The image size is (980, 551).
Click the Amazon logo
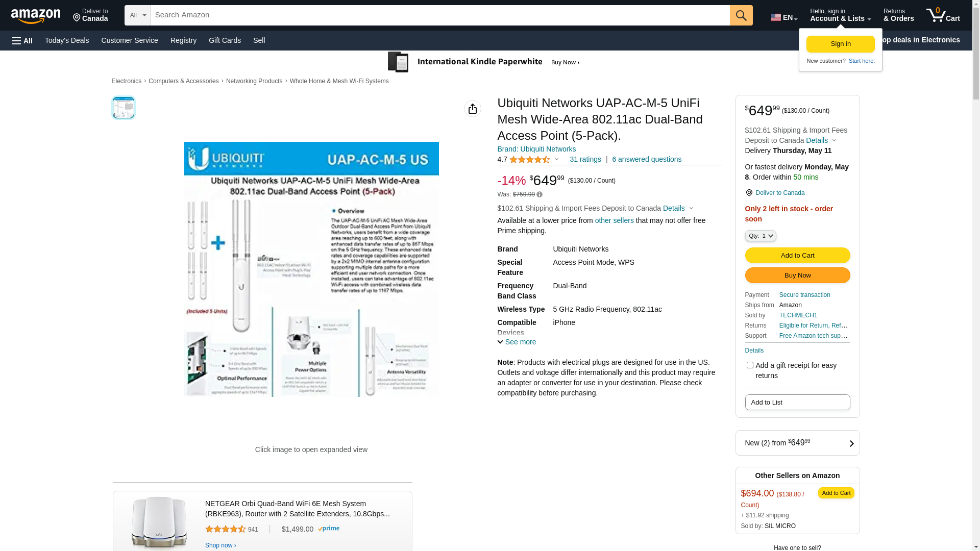pos(36,16)
